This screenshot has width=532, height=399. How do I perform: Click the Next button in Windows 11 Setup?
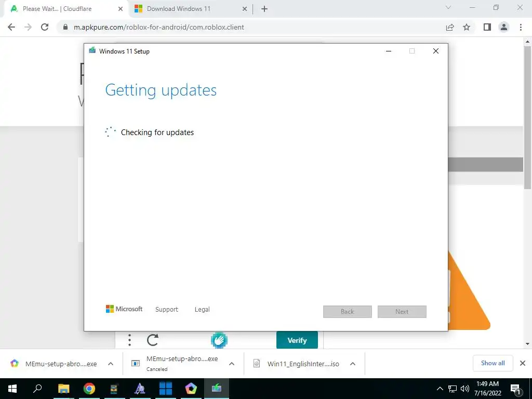pyautogui.click(x=402, y=312)
